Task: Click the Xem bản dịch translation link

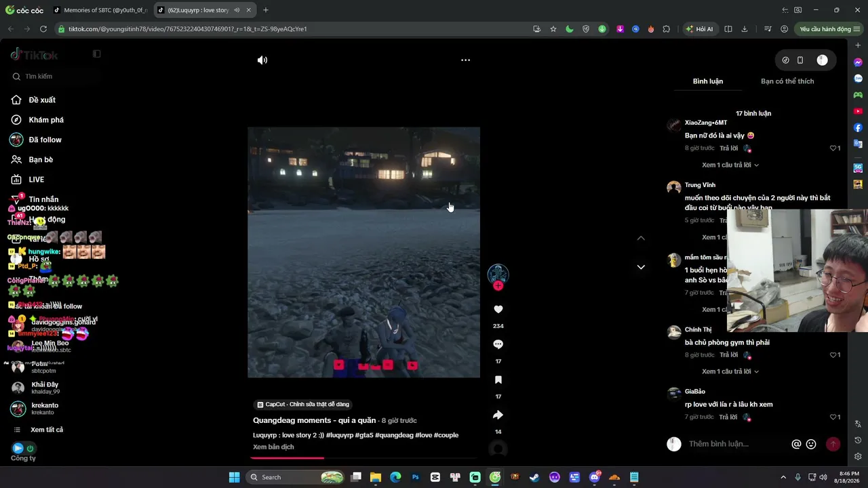Action: pos(273,447)
